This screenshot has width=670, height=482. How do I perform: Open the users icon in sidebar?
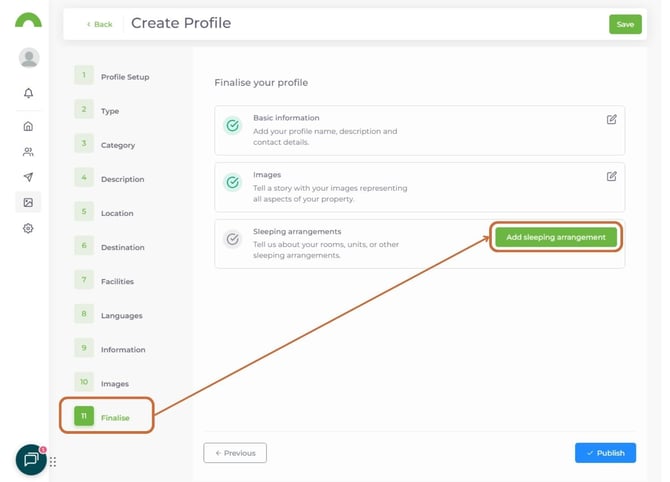point(28,152)
